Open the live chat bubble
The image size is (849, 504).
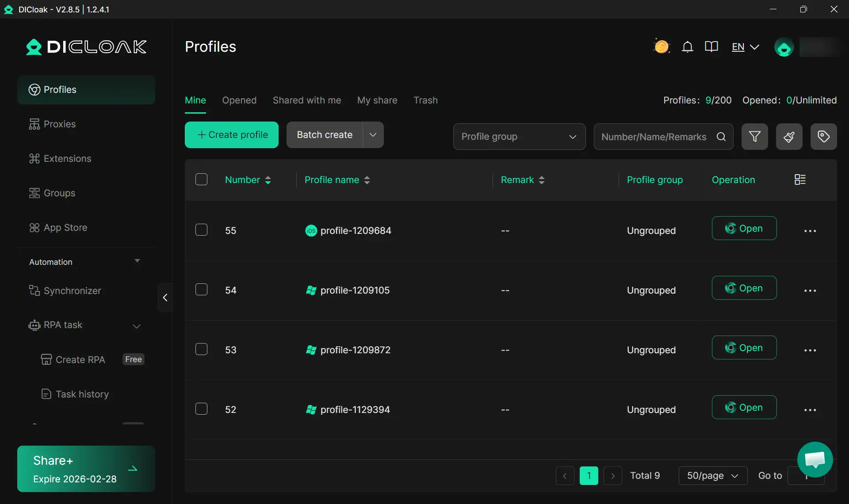pos(815,460)
